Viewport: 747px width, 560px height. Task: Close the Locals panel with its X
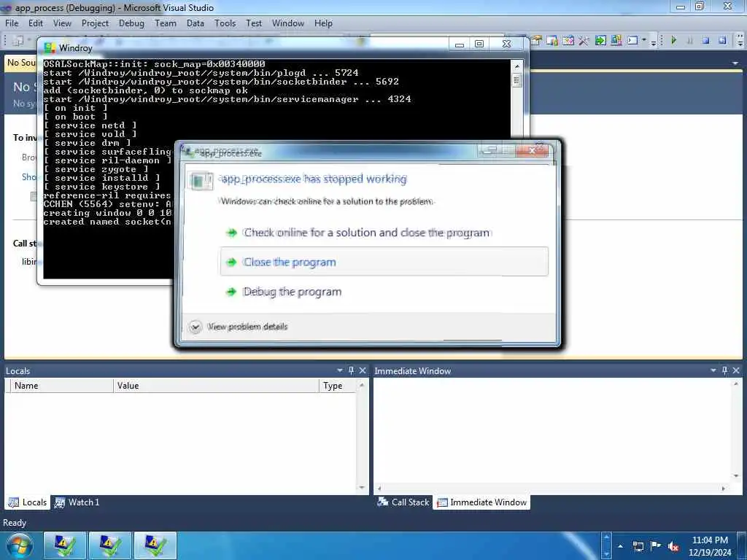tap(363, 370)
